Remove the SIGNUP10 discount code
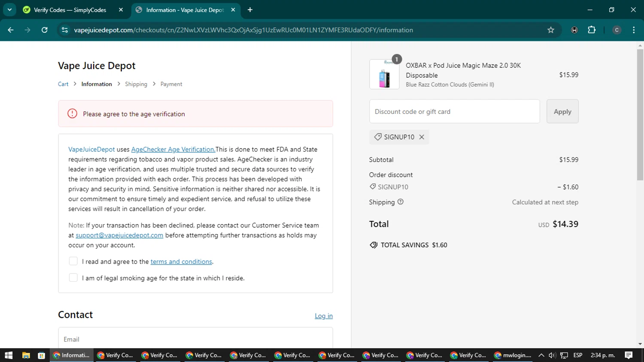644x362 pixels. pyautogui.click(x=422, y=137)
